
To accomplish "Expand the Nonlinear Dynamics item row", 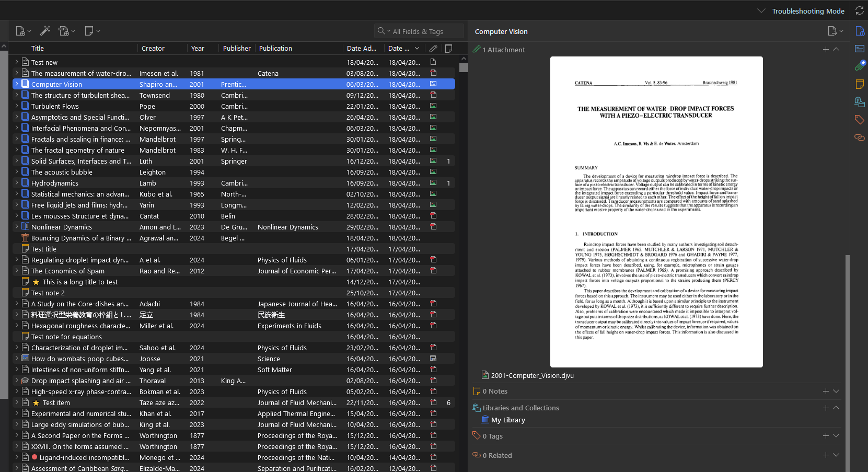I will click(17, 227).
